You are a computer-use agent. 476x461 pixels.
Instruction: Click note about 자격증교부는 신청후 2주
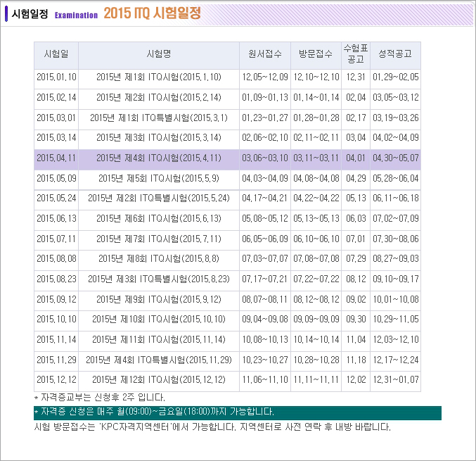click(x=100, y=397)
